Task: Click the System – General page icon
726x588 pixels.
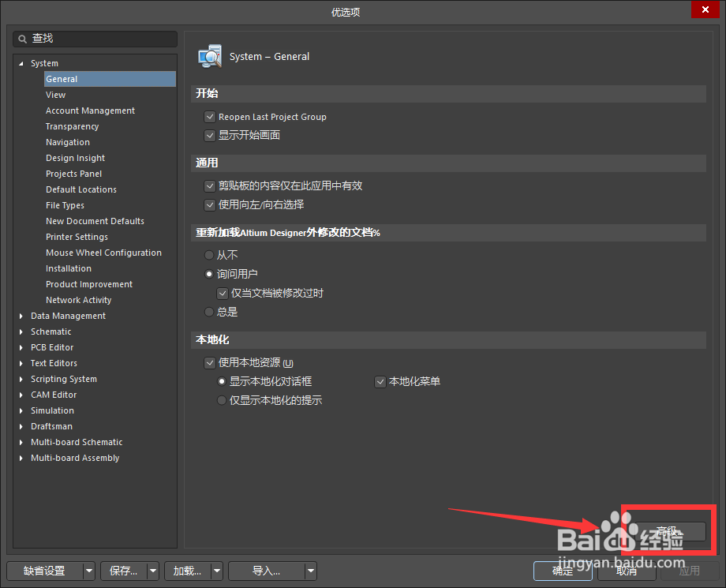Action: pos(210,57)
